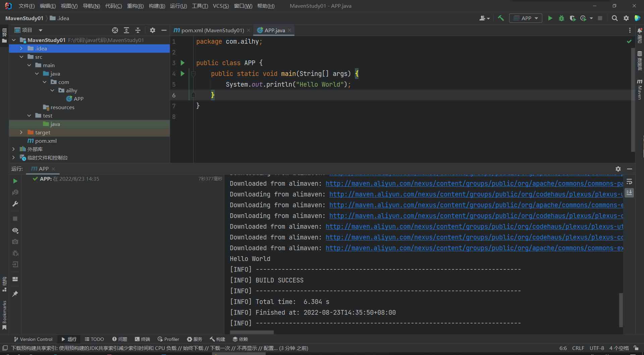Click the console vertical scrollbar thumb
This screenshot has height=355, width=644.
(621, 310)
